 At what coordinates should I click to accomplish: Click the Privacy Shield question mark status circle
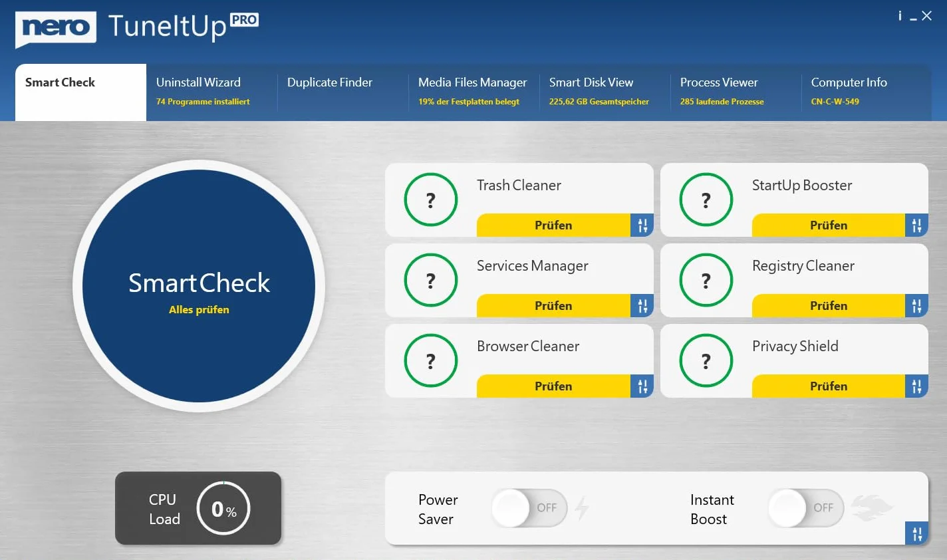(706, 360)
